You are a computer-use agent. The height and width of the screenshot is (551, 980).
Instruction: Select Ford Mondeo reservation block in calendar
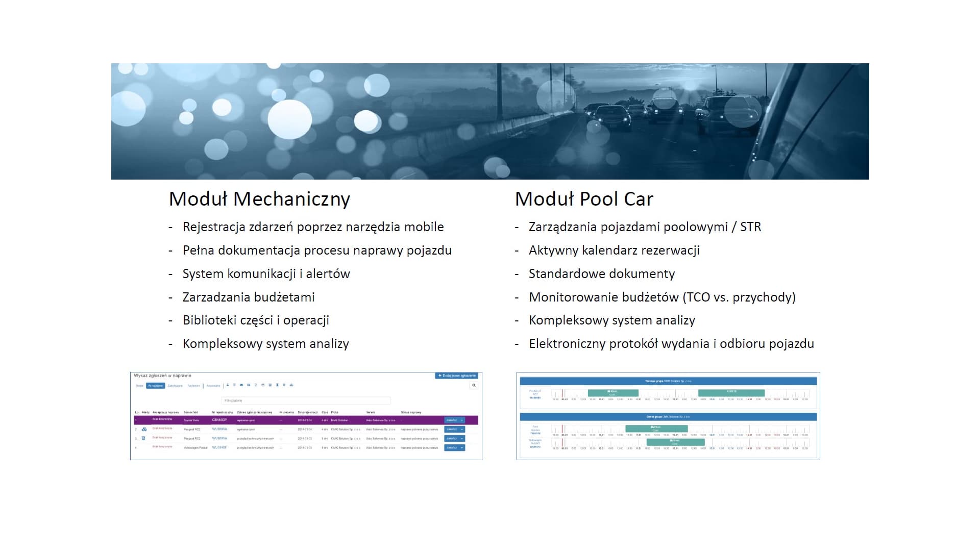coord(656,429)
